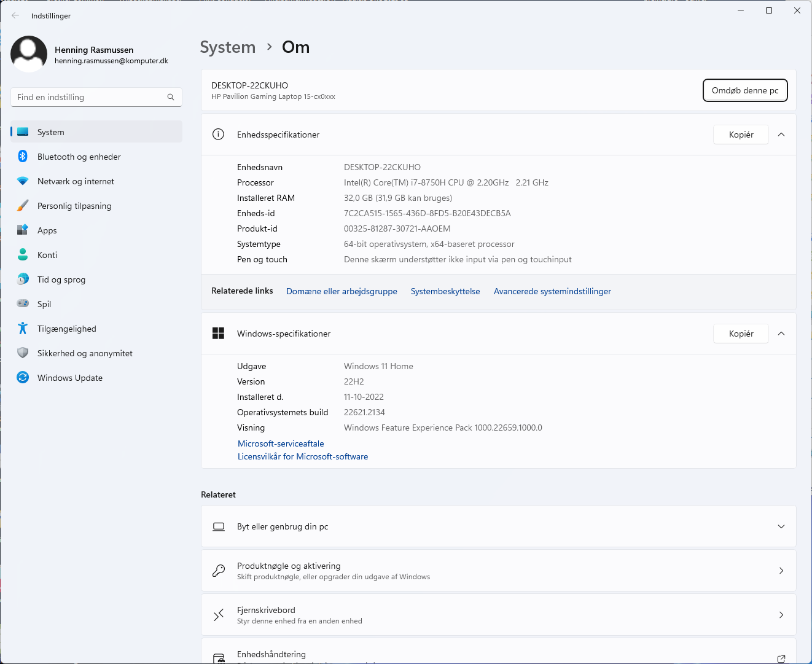Screen dimensions: 812x664
Task: Open Spil with the Xbox icon
Action: point(23,304)
